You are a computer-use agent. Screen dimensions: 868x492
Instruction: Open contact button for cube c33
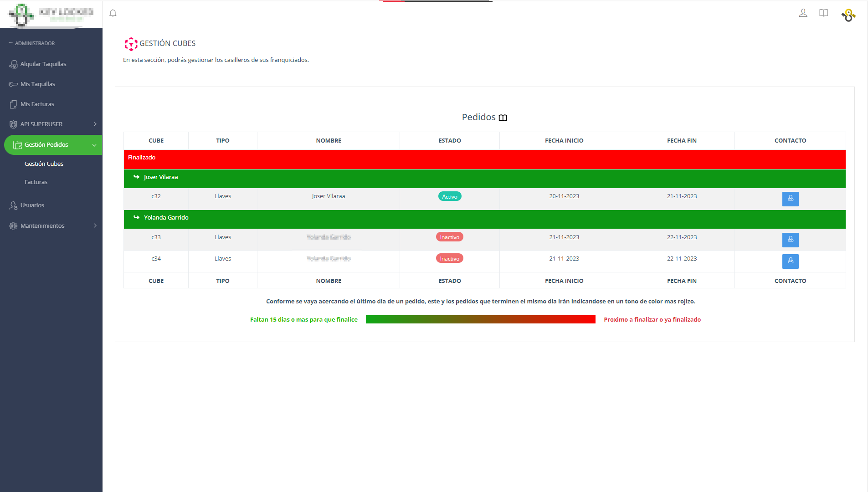pyautogui.click(x=790, y=240)
